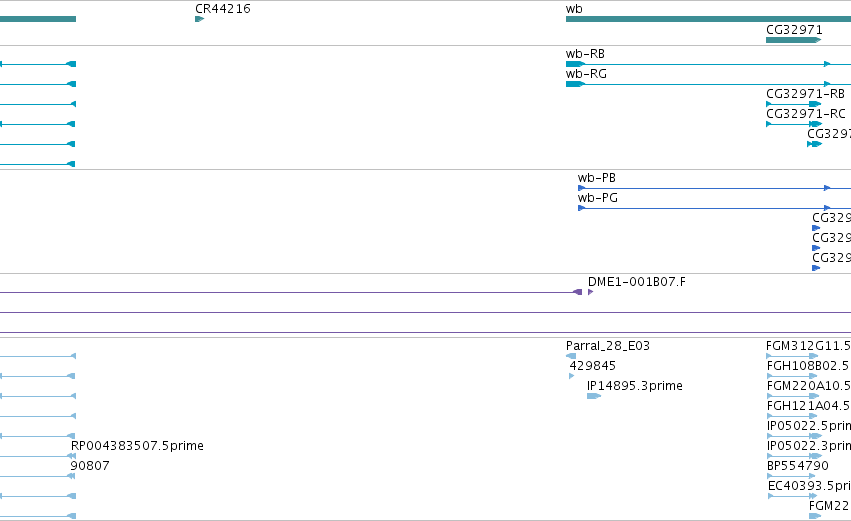Select the CR44216 gene feature
The height and width of the screenshot is (521, 851).
pos(199,19)
